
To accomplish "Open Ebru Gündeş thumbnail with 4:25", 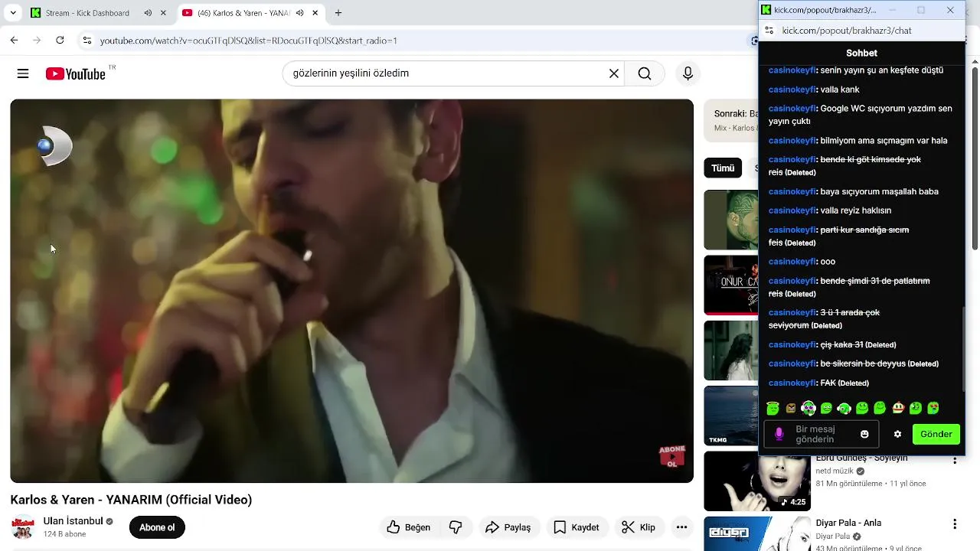I will coord(757,482).
